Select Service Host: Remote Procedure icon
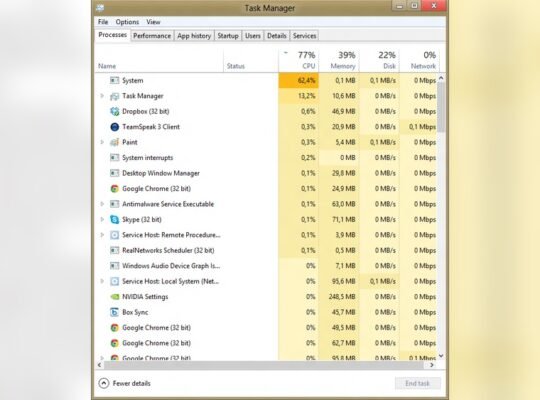540x400 pixels. click(114, 235)
